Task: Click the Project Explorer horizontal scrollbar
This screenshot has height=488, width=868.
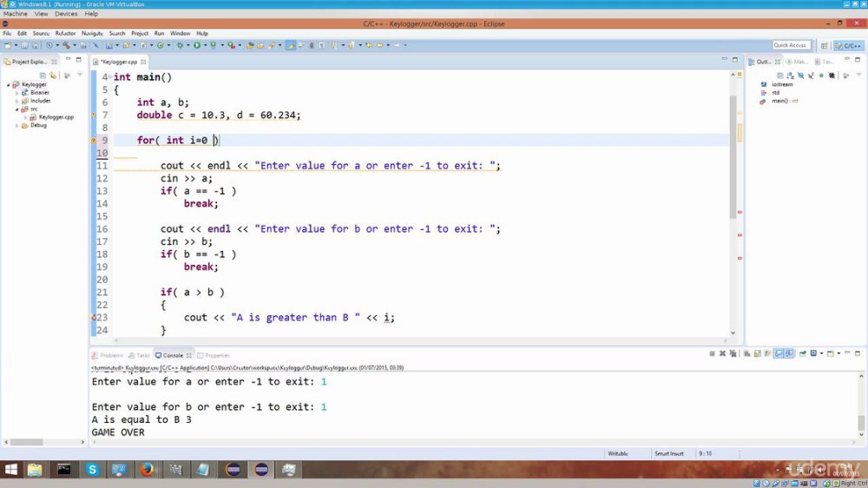Action: click(27, 442)
